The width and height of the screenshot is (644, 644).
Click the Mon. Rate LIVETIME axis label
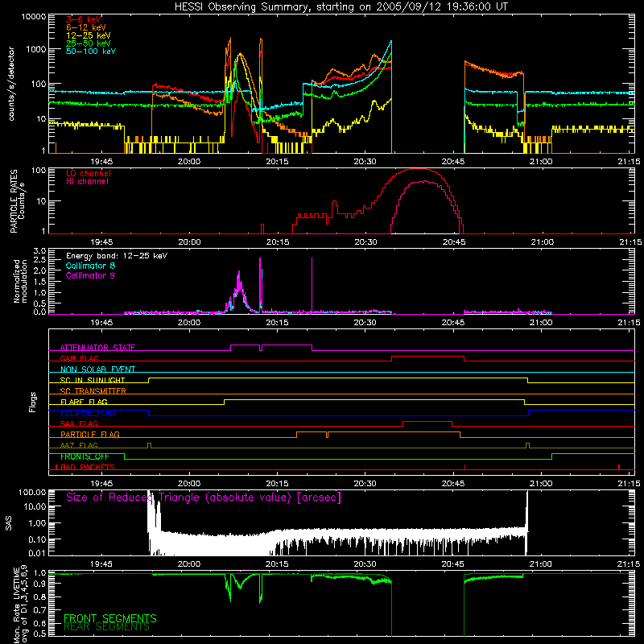pos(20,605)
